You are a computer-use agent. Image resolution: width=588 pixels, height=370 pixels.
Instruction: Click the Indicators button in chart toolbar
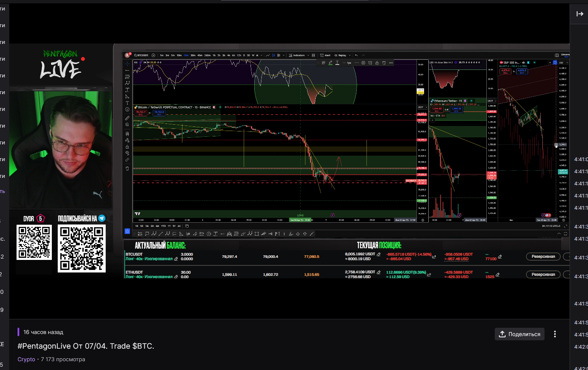click(297, 55)
